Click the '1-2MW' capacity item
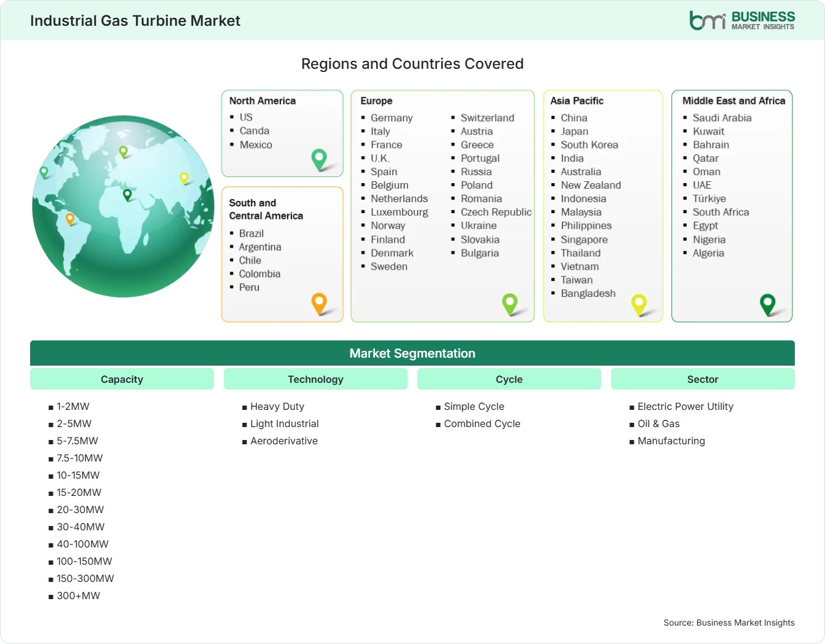The width and height of the screenshot is (825, 644). pos(73,407)
